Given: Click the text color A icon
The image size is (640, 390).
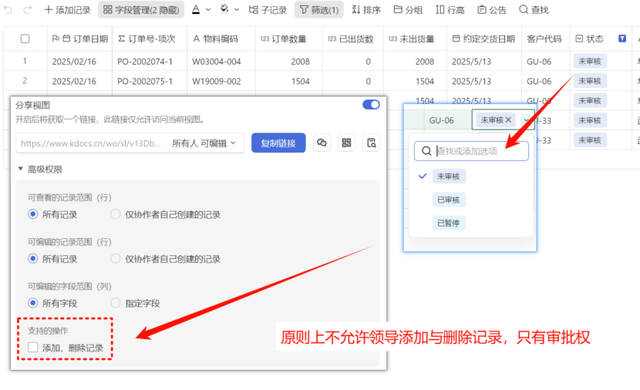Looking at the screenshot, I should point(196,9).
